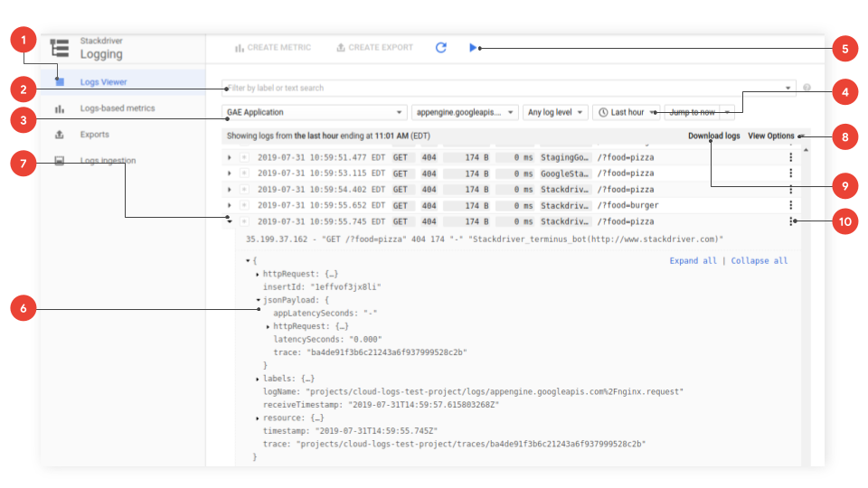Click Expand all link
868x488 pixels.
pyautogui.click(x=693, y=260)
